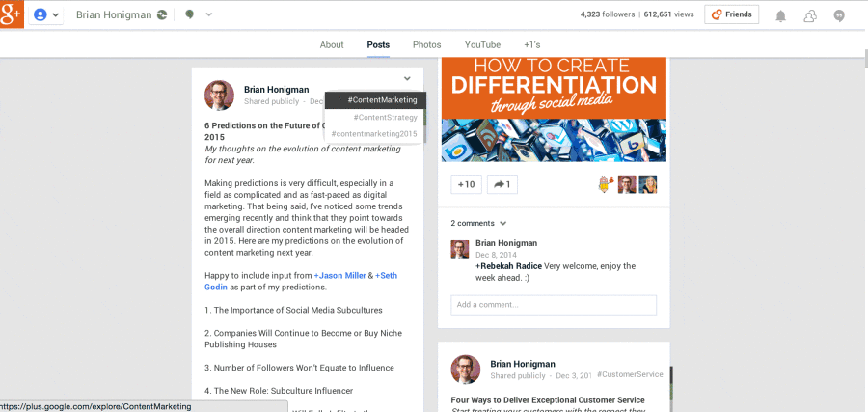
Task: Open Brian Honigman name link in left post
Action: (x=276, y=89)
